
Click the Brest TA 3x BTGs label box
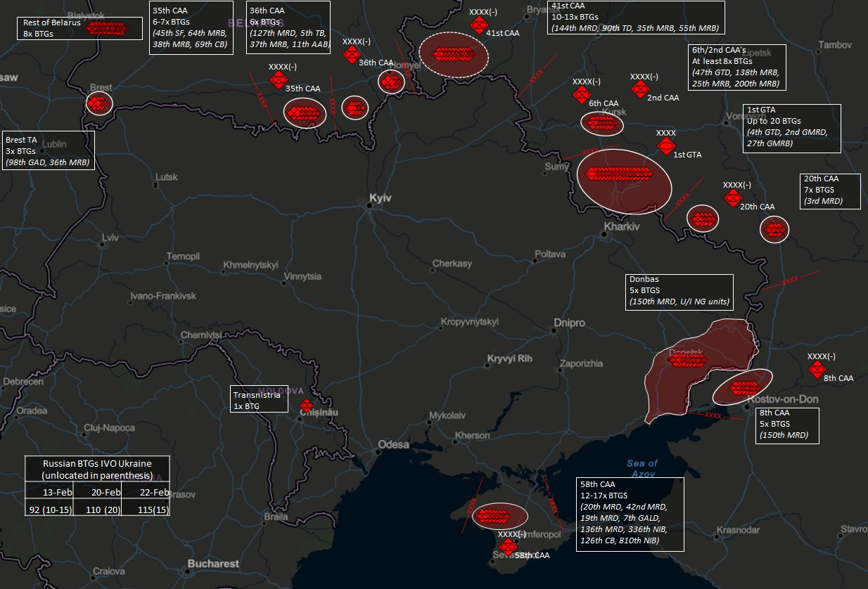tap(48, 150)
